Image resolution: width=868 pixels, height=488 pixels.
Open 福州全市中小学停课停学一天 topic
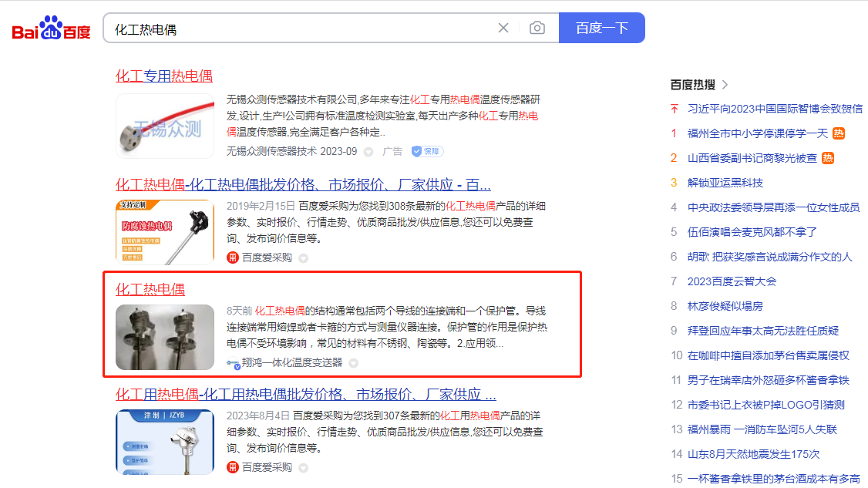click(758, 133)
